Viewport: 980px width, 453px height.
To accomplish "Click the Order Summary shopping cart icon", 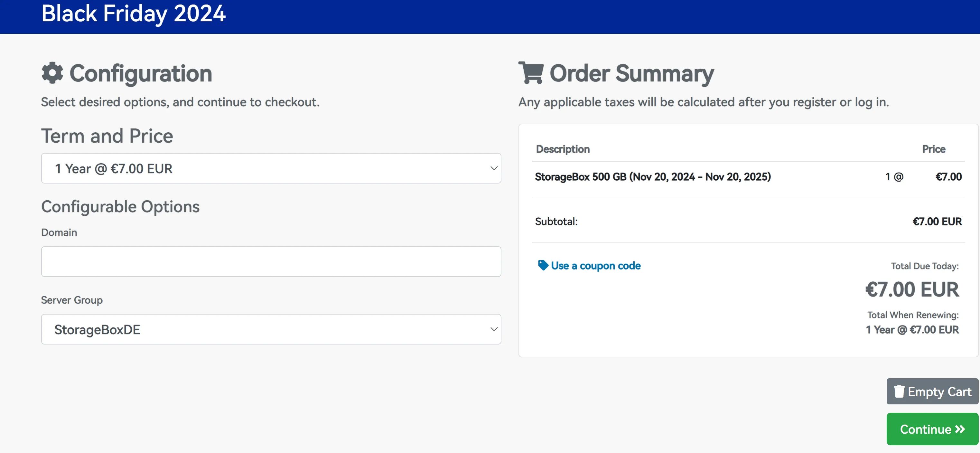I will 531,72.
